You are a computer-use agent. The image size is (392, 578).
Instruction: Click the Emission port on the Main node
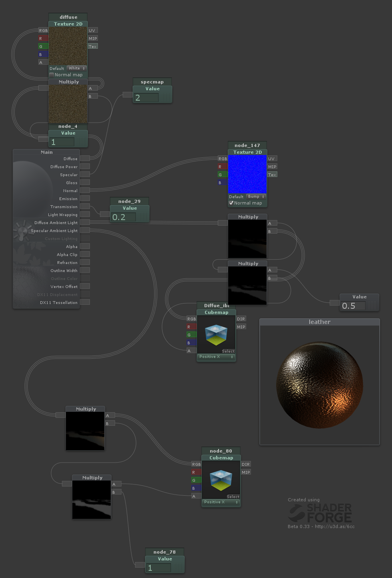point(84,199)
